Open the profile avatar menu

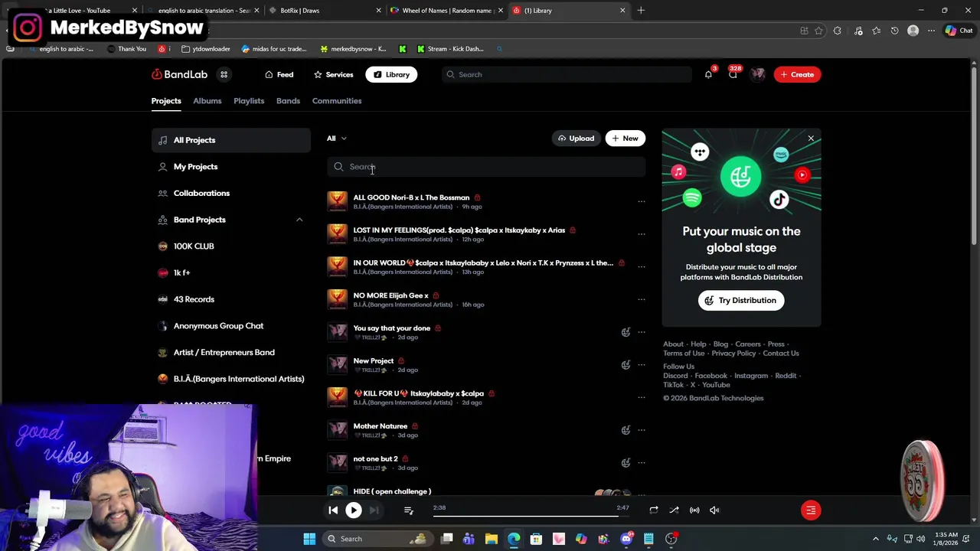pos(758,74)
